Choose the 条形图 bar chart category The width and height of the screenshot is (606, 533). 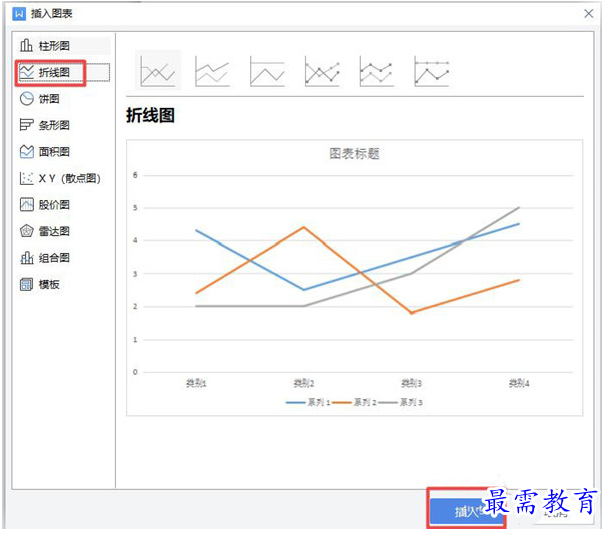coord(63,125)
